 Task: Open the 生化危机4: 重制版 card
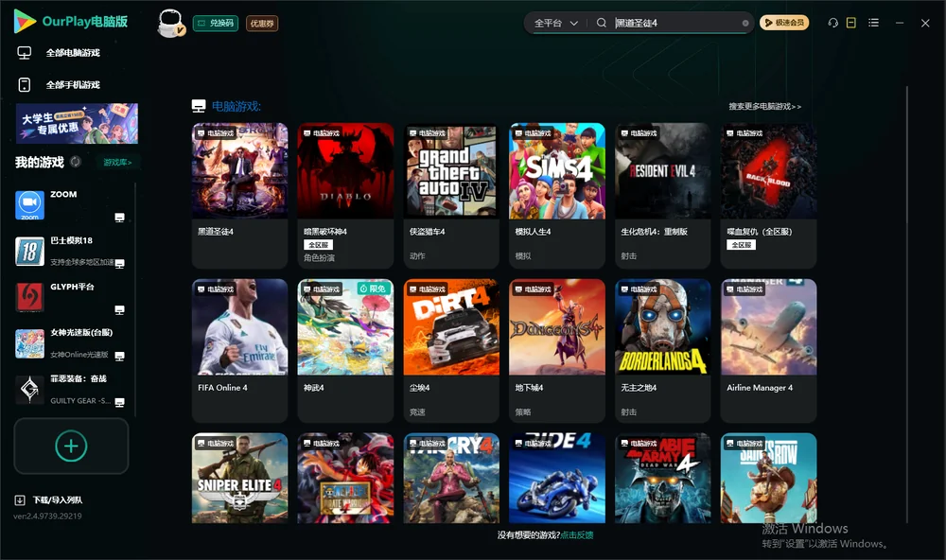tap(662, 196)
